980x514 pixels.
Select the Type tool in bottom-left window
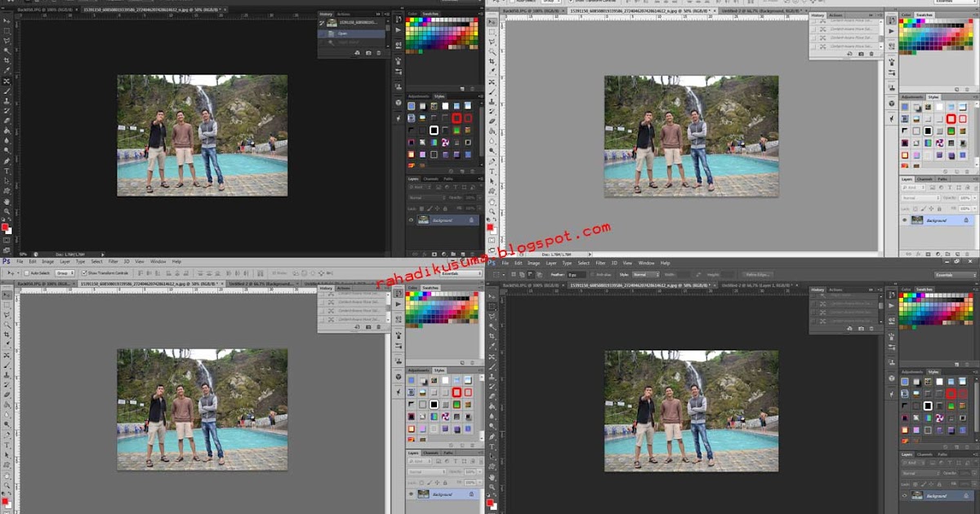[7, 445]
